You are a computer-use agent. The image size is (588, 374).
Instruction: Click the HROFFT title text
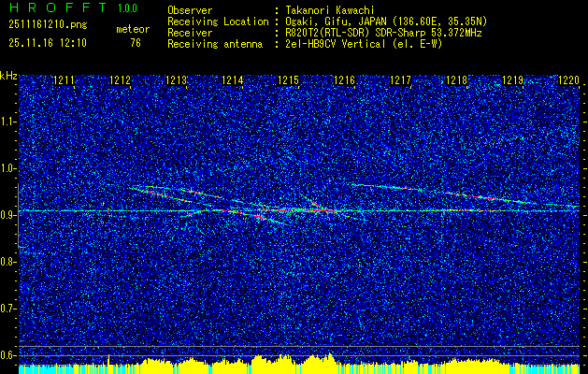point(58,7)
